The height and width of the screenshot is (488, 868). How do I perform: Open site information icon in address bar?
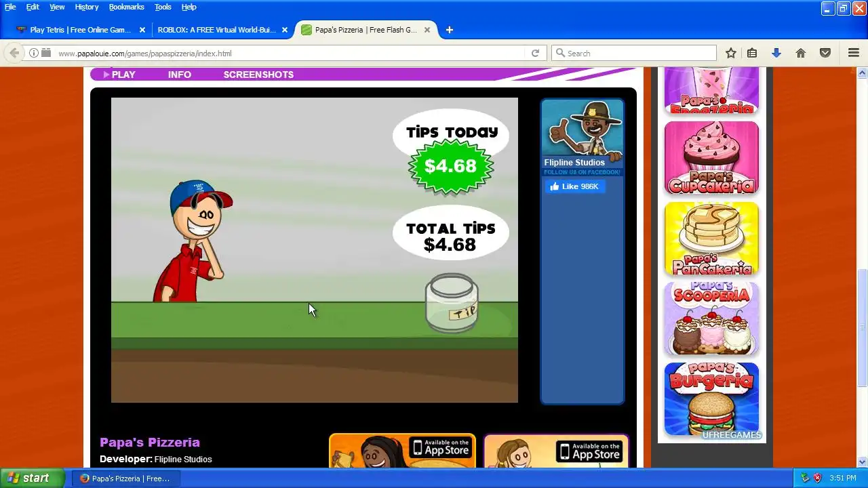pyautogui.click(x=33, y=53)
